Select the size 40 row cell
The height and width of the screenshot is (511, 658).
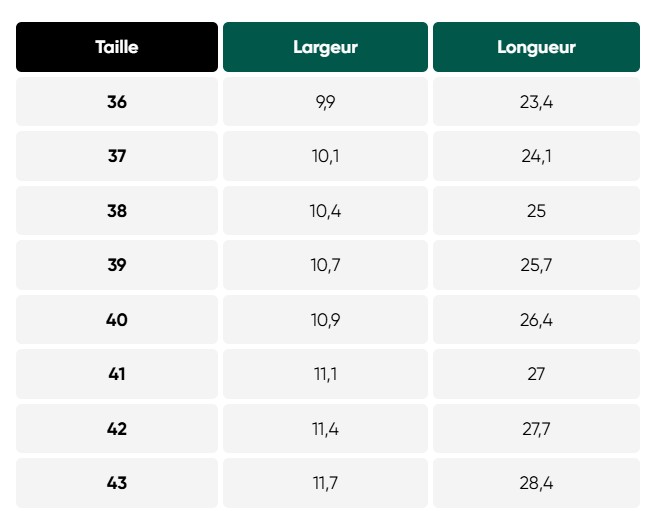(x=117, y=320)
